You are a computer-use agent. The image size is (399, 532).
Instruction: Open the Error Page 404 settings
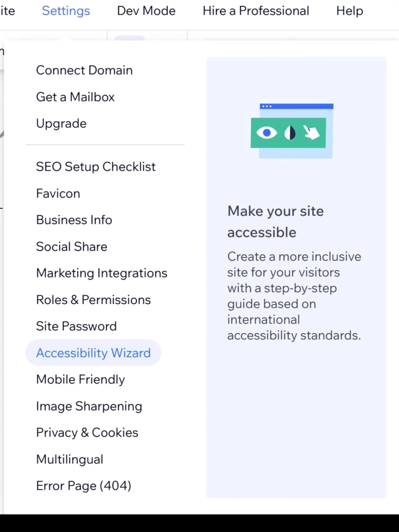pos(83,486)
